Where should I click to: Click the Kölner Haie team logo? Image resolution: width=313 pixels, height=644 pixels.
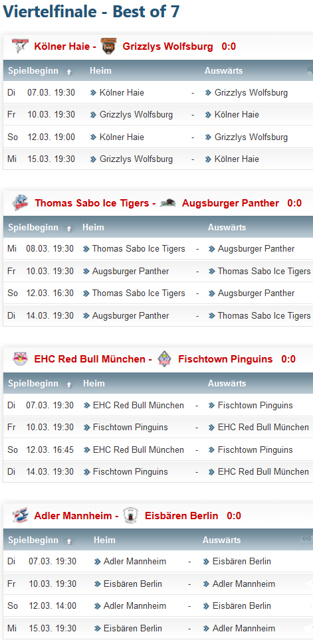click(x=19, y=46)
